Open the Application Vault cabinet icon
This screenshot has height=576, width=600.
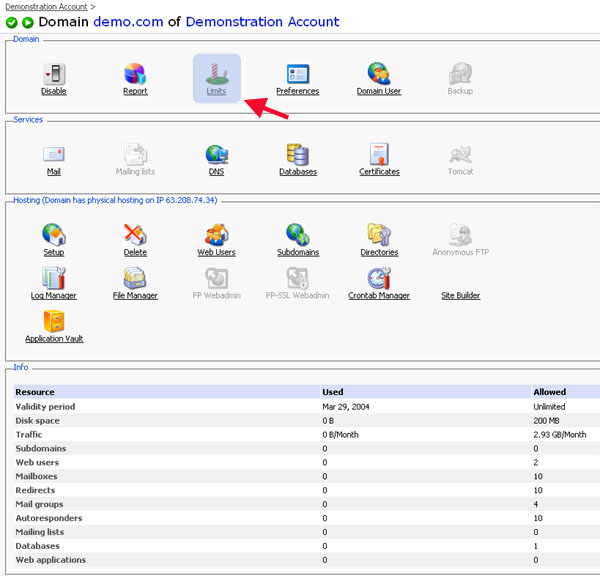coord(54,321)
